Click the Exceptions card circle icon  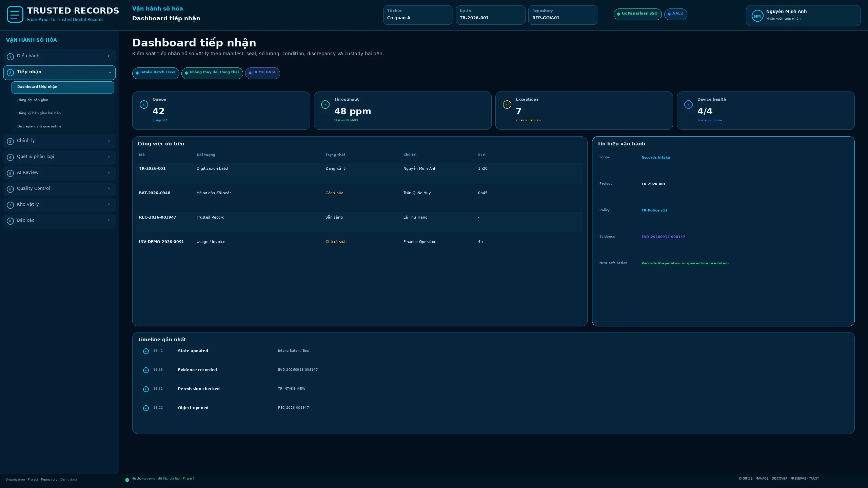tap(507, 105)
